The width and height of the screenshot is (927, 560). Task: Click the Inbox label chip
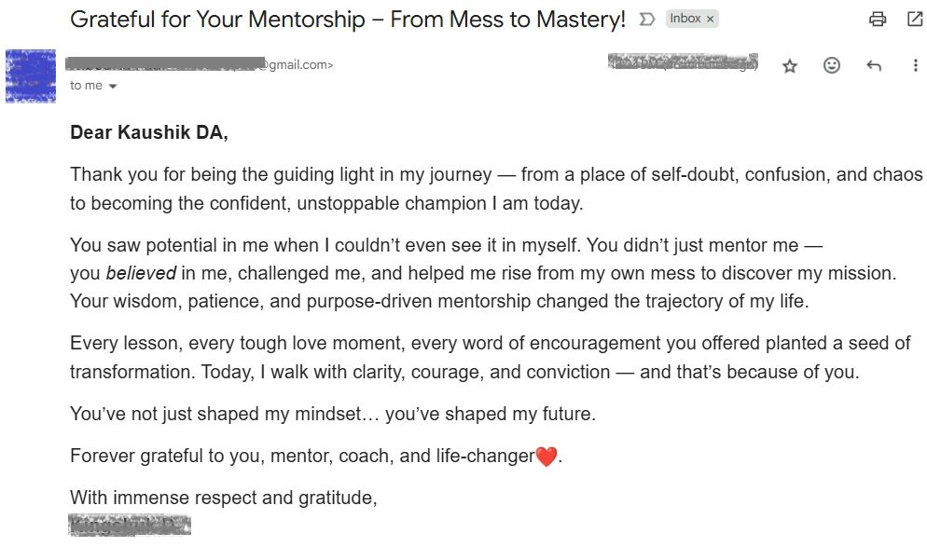click(x=685, y=19)
